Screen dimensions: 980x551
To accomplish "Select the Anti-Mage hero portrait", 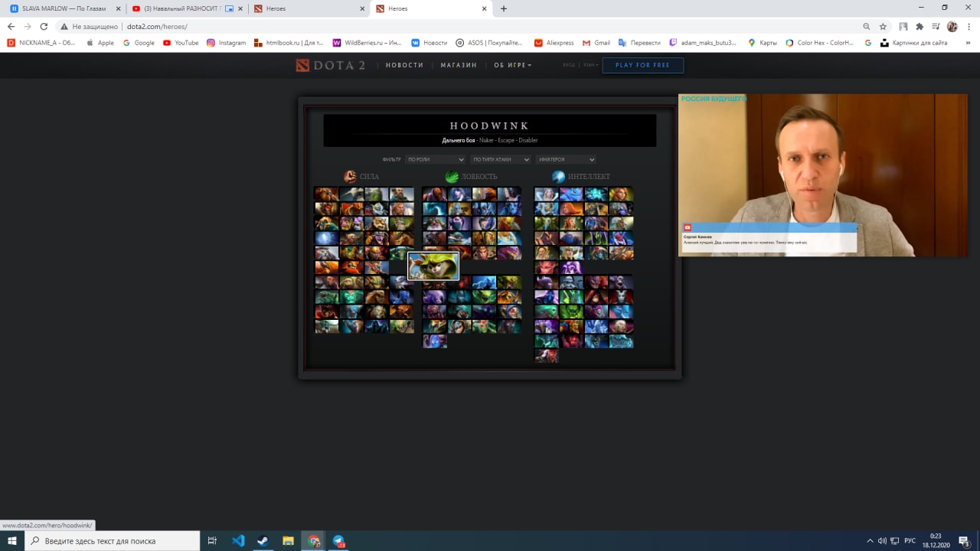I will [434, 194].
